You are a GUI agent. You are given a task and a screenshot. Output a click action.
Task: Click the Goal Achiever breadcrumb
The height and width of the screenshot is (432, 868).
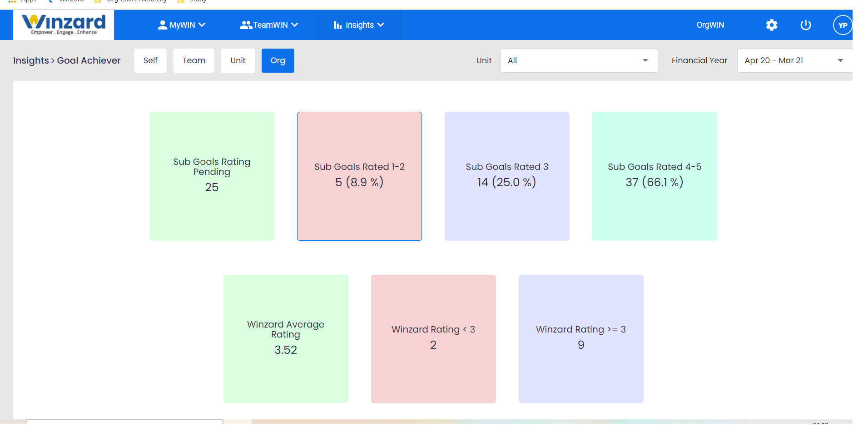click(x=89, y=60)
